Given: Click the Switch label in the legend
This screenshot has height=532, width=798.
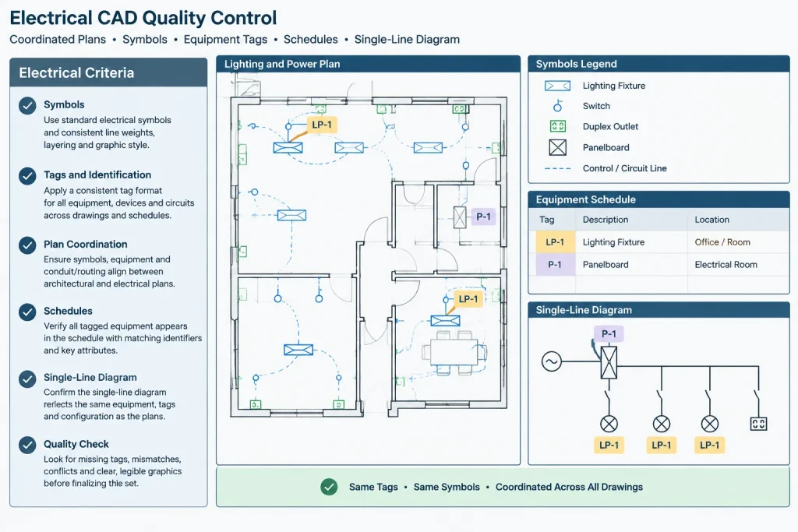Looking at the screenshot, I should tap(596, 106).
